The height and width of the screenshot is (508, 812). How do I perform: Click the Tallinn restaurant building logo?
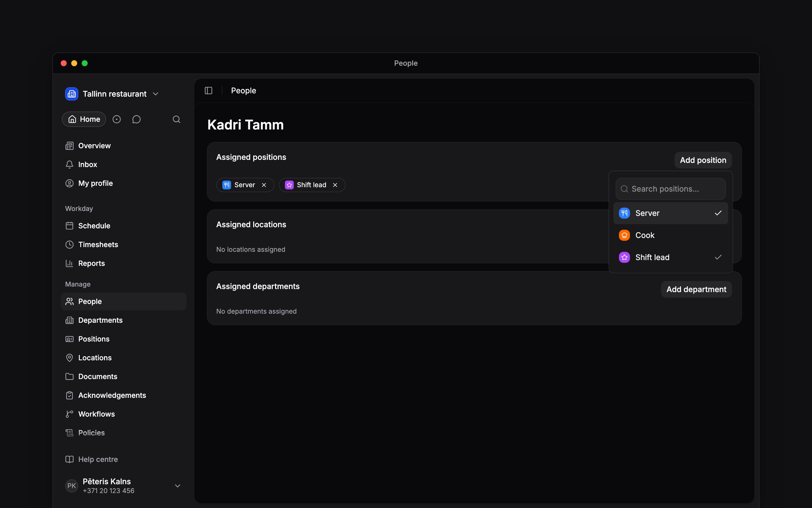click(71, 94)
